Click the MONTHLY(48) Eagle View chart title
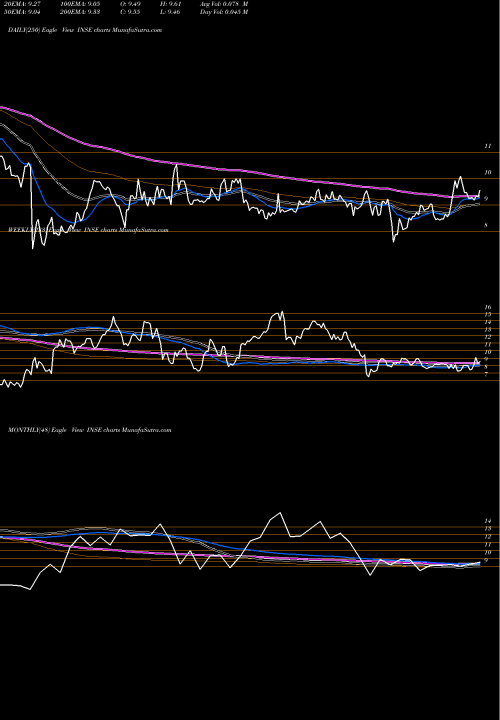 90,430
